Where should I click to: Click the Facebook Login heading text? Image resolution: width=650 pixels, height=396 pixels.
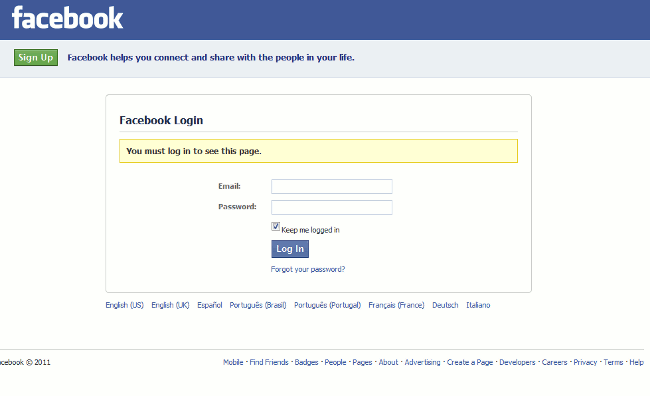click(x=161, y=120)
